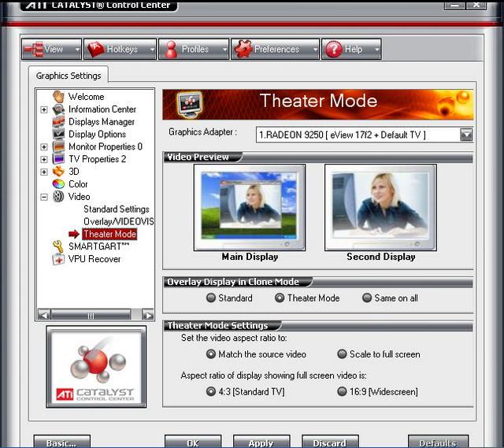
Task: Open the Graphics Adapter dropdown
Action: click(466, 135)
